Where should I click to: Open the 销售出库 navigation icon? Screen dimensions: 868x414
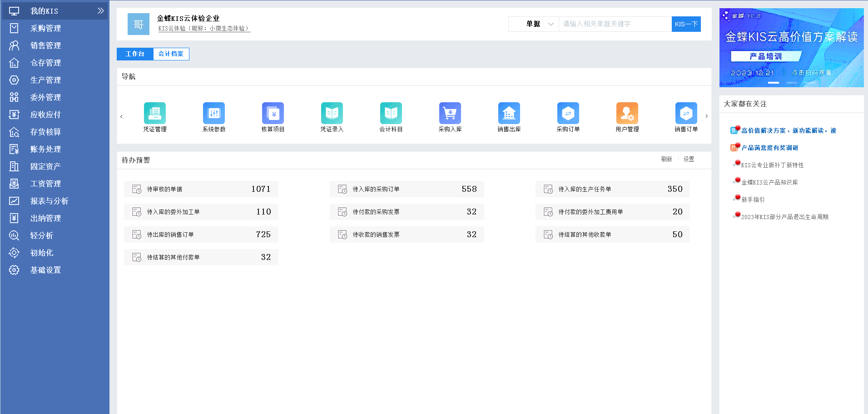[x=509, y=113]
